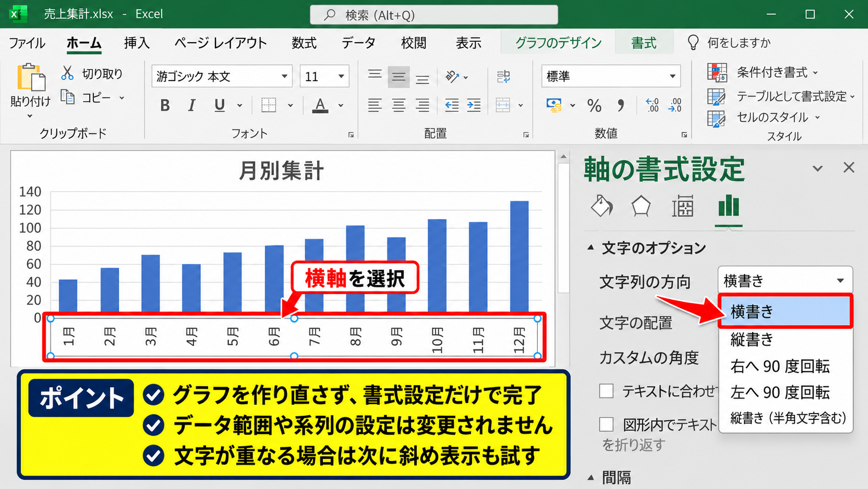Toggle Underline formatting
Viewport: 868px width, 489px height.
tap(220, 105)
